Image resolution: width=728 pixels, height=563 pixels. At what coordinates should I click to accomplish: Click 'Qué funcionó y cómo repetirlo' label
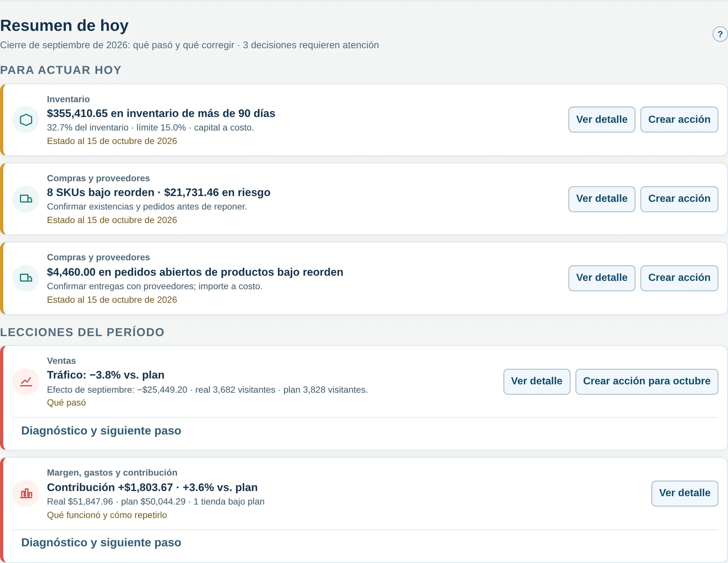click(x=107, y=515)
